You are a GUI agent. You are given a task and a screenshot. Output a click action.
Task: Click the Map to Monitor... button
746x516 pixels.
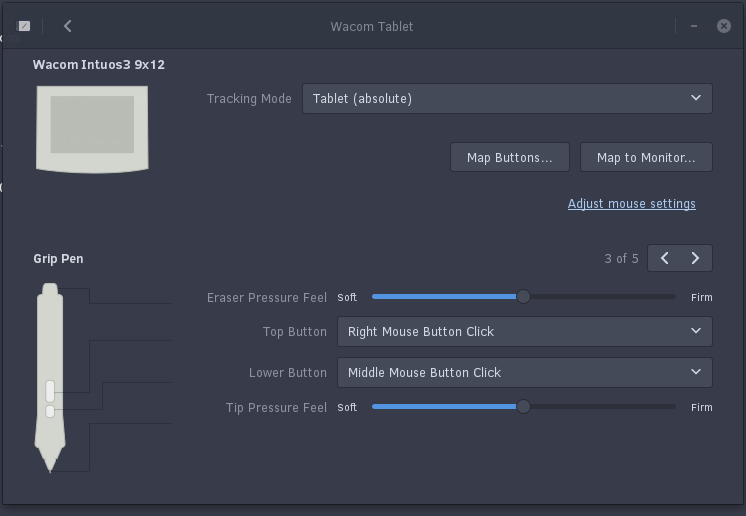[x=646, y=157]
